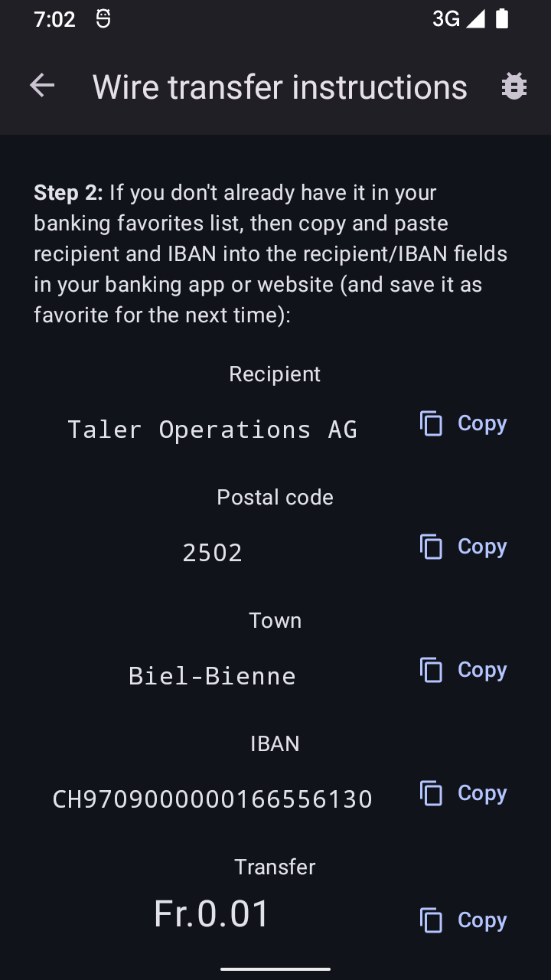Tap the battery icon in the status bar
The image size is (551, 980).
click(x=502, y=19)
